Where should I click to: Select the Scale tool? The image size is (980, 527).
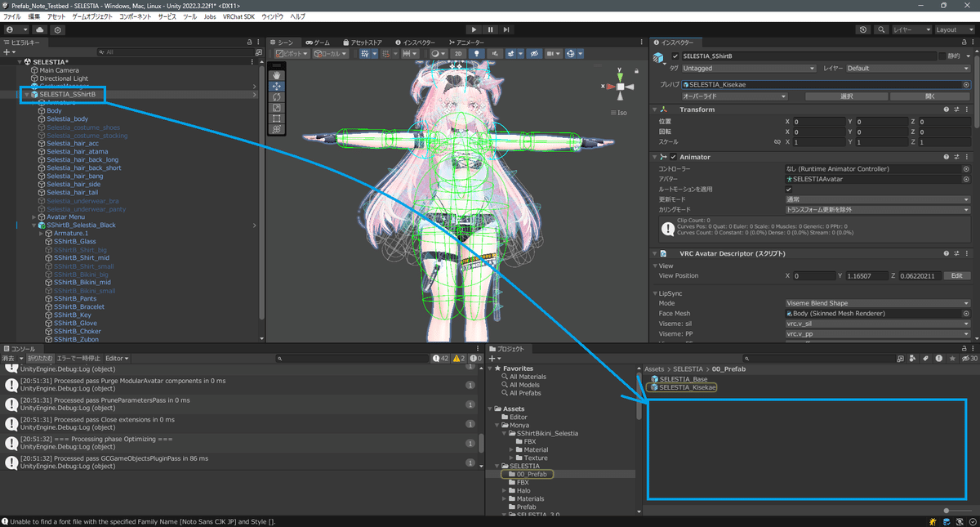277,108
